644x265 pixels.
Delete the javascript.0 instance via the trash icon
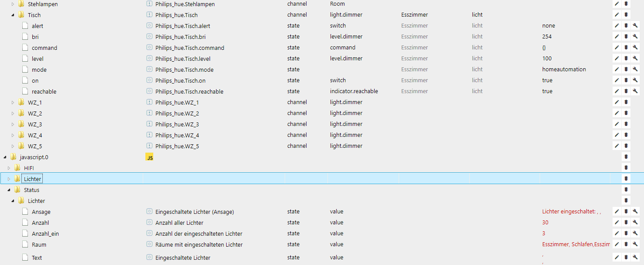(626, 157)
